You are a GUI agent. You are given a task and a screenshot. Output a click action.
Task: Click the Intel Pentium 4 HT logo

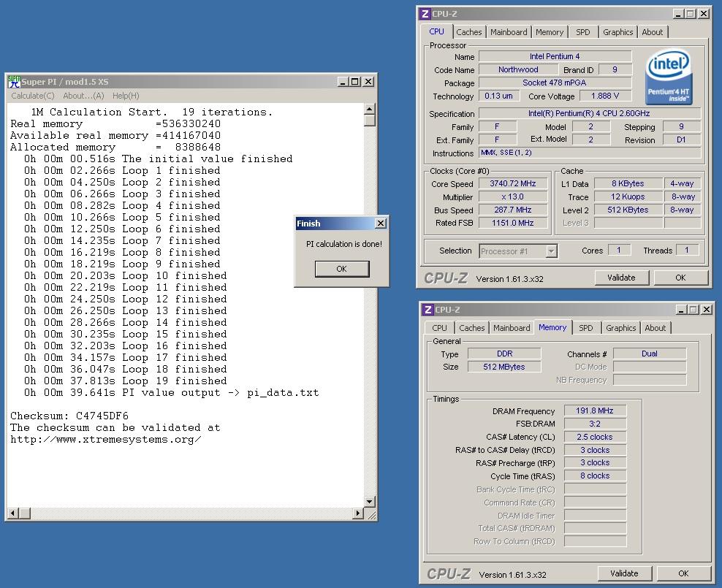(x=669, y=77)
